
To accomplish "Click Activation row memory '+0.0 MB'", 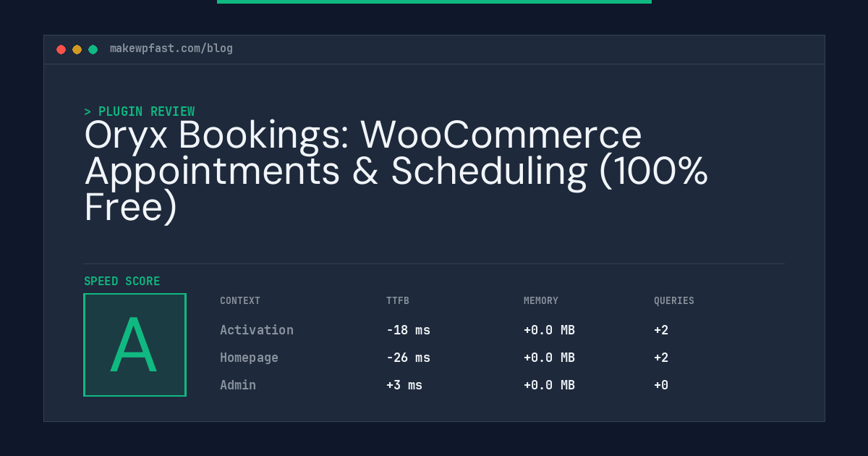I will [549, 330].
